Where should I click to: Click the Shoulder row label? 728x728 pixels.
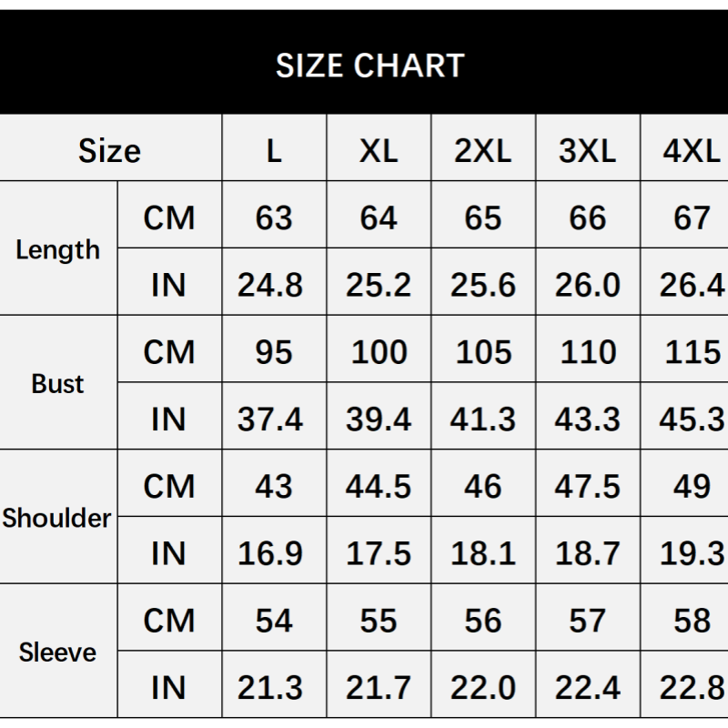pos(57,518)
